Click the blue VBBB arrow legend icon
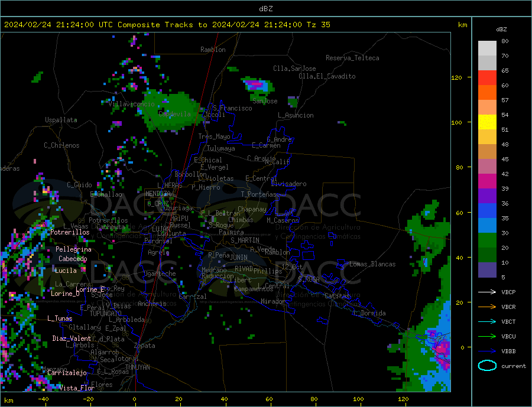Screen dimensions: 532x407 tap(487, 351)
